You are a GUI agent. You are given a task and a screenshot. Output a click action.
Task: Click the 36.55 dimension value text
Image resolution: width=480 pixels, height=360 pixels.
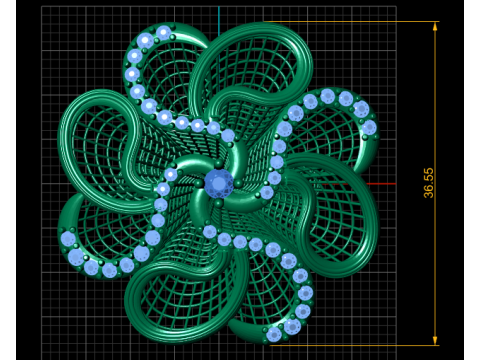(x=429, y=183)
